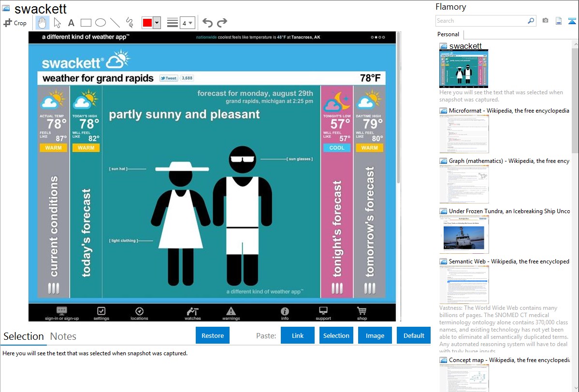The image size is (579, 392).
Task: Switch to the Personal tab
Action: tap(449, 34)
